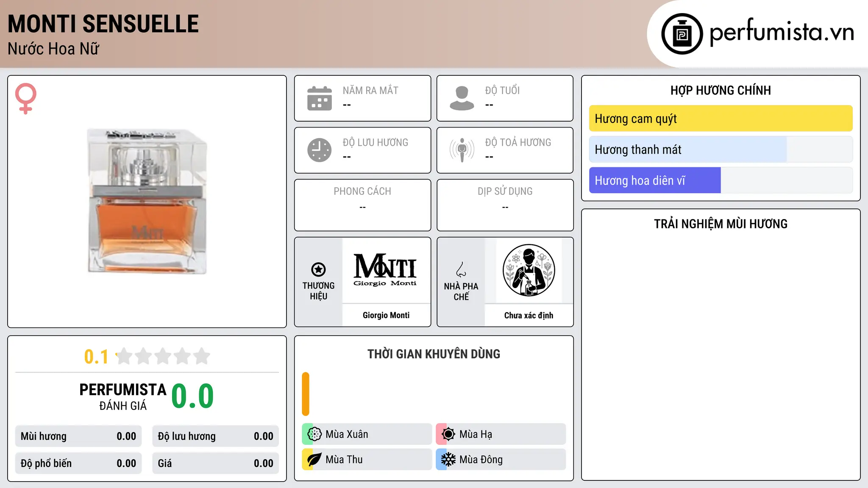This screenshot has width=868, height=488.
Task: Click the Mùa Thu leaf icon
Action: [314, 460]
